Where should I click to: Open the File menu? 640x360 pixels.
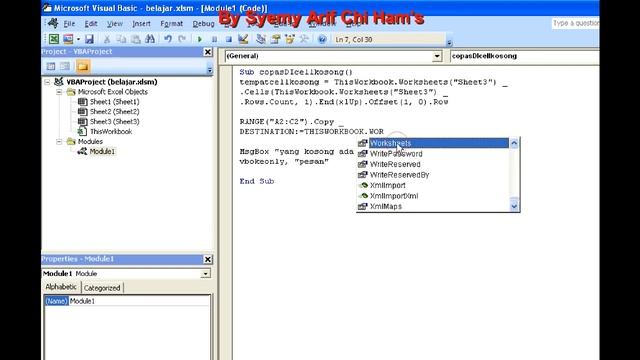click(69, 24)
